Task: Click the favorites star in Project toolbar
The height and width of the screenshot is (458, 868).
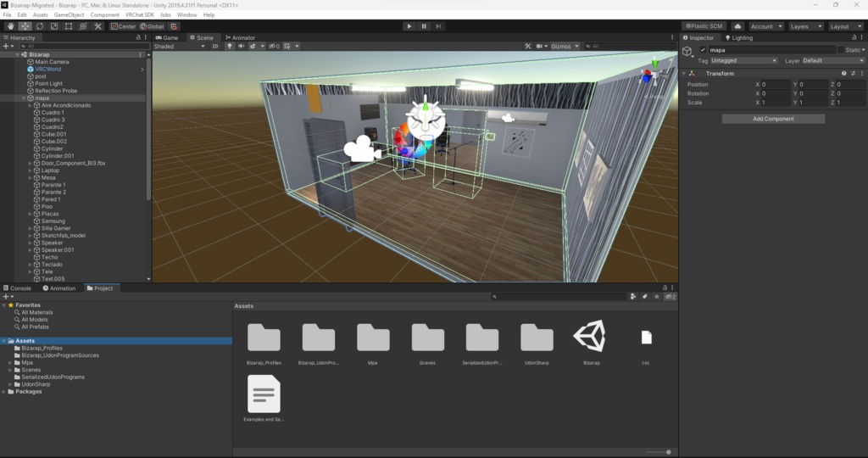Action: click(657, 297)
